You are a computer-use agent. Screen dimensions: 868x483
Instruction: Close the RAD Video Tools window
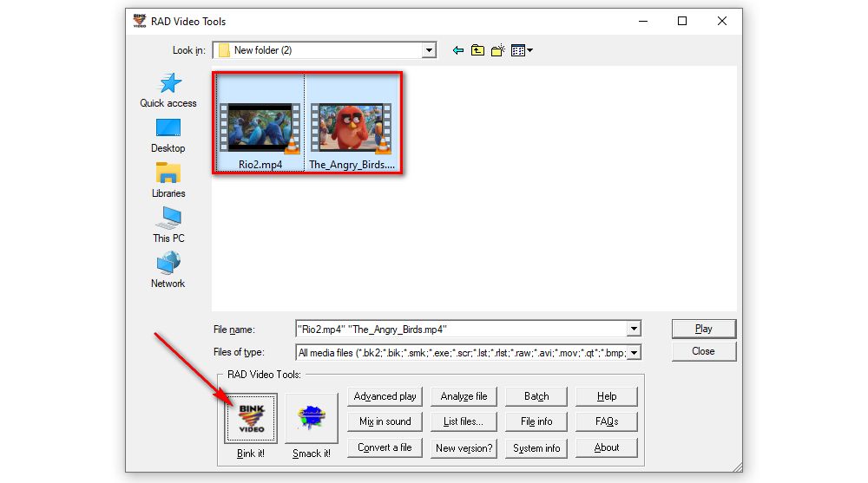pyautogui.click(x=722, y=21)
